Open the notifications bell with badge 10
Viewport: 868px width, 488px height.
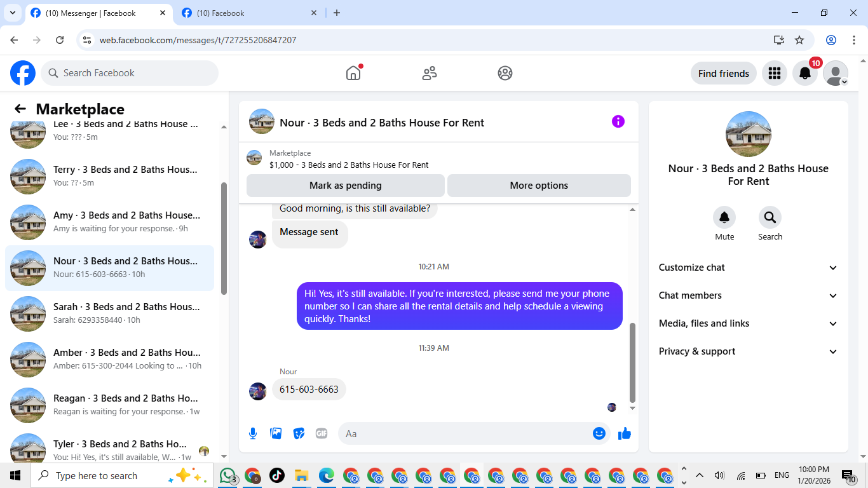[x=805, y=73]
